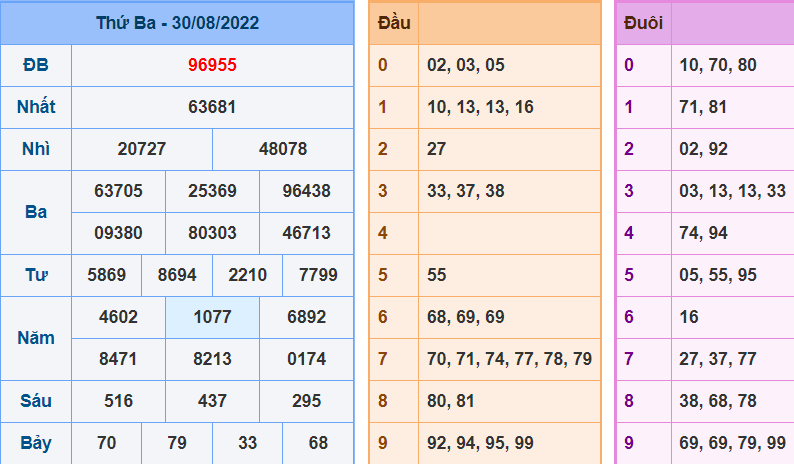Select fourth prize number 2210
Viewport: 794px width, 464px height.
pyautogui.click(x=248, y=276)
